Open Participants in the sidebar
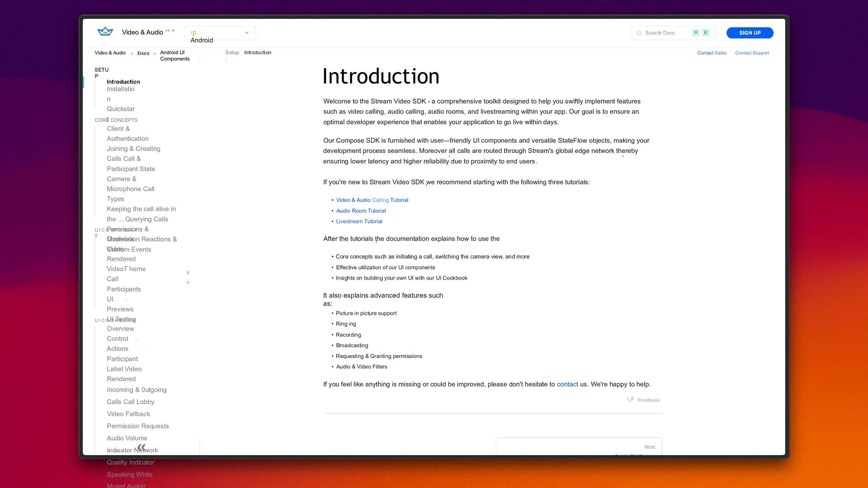The height and width of the screenshot is (488, 868). click(124, 289)
